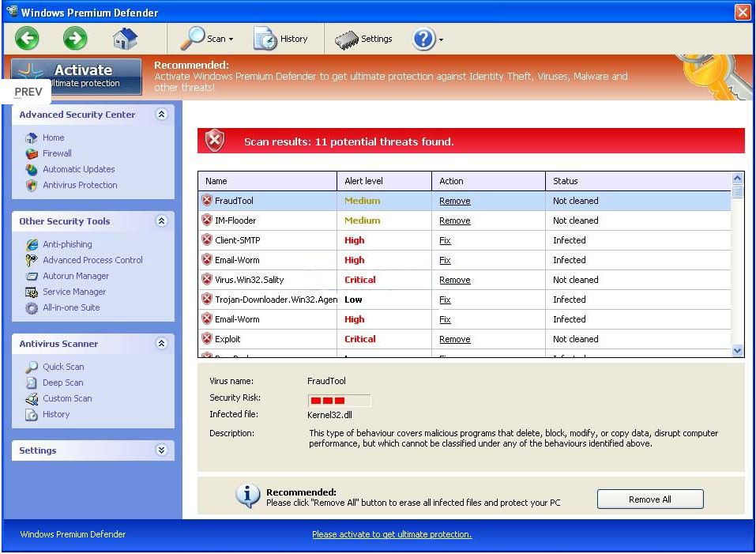
Task: Click the Windows Premium Defender title bar icon
Action: pos(12,12)
